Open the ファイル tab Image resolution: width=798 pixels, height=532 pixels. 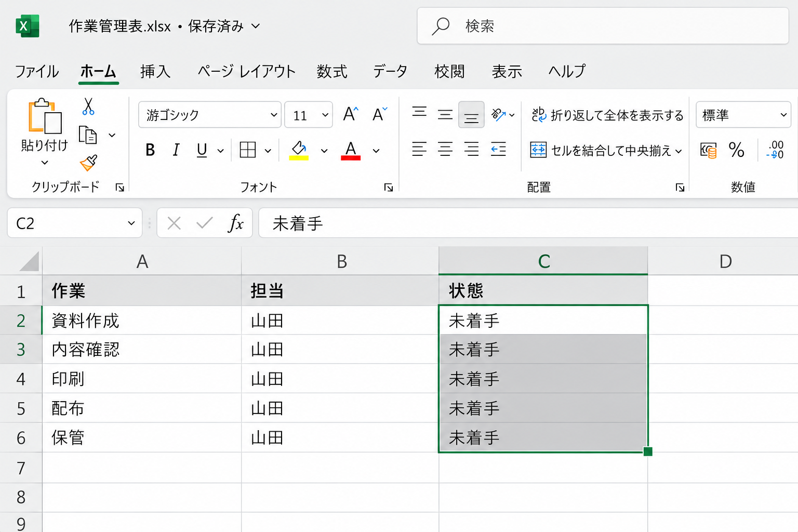pyautogui.click(x=37, y=71)
